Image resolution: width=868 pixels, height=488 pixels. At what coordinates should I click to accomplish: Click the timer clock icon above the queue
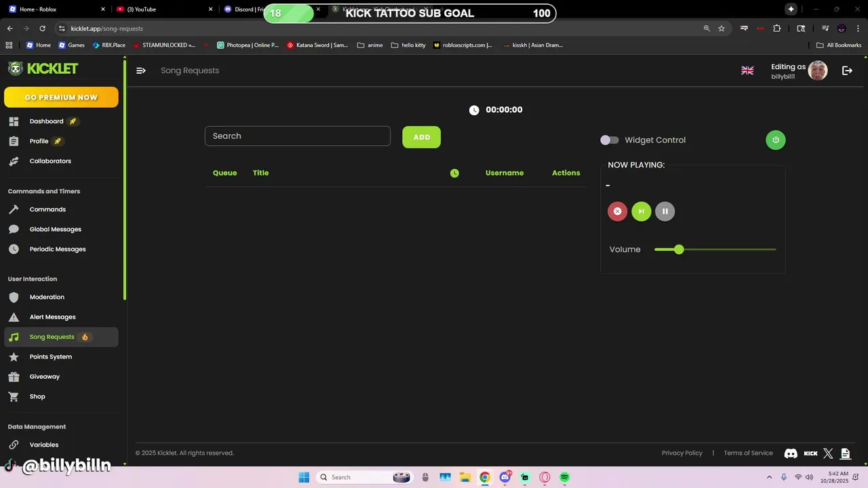click(474, 110)
